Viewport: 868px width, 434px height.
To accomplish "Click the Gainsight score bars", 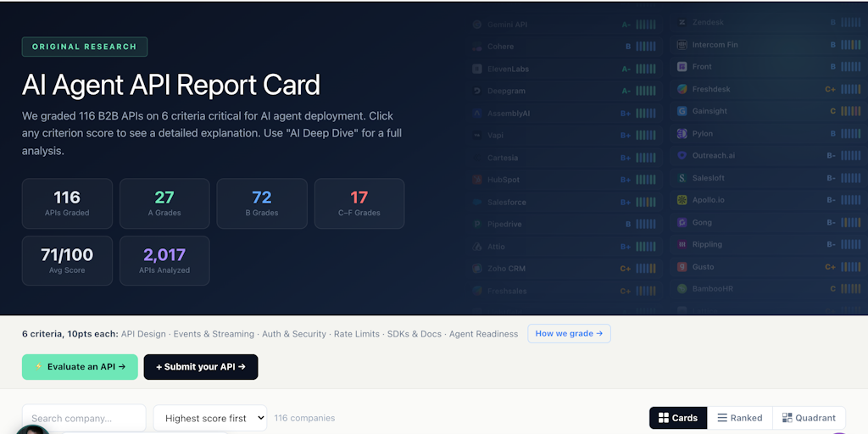I will [851, 111].
